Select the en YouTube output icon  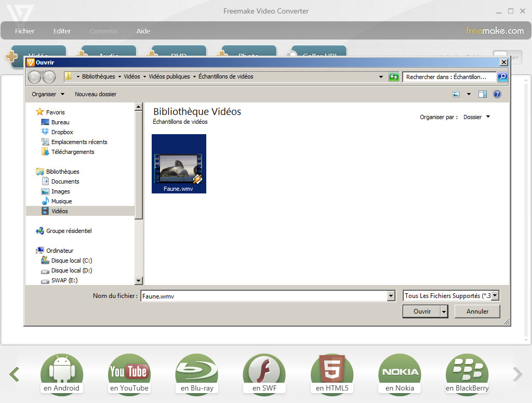pyautogui.click(x=129, y=371)
